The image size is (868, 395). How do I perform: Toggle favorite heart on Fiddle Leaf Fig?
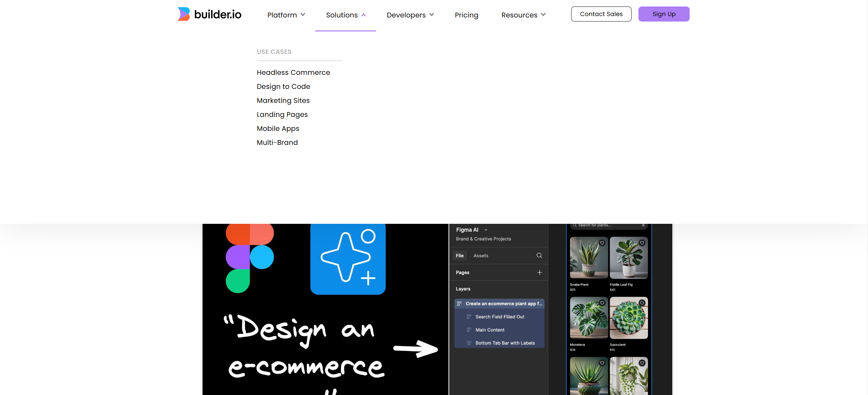pos(642,243)
